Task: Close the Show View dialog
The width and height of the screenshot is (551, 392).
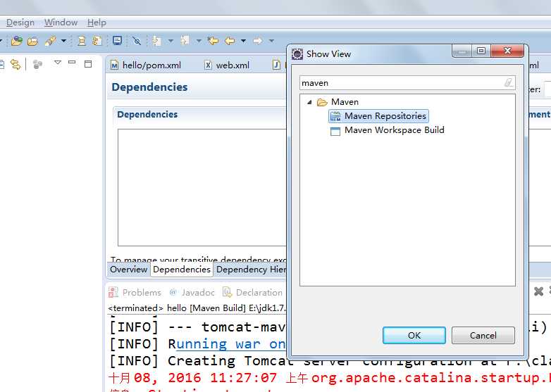Action: [x=507, y=51]
